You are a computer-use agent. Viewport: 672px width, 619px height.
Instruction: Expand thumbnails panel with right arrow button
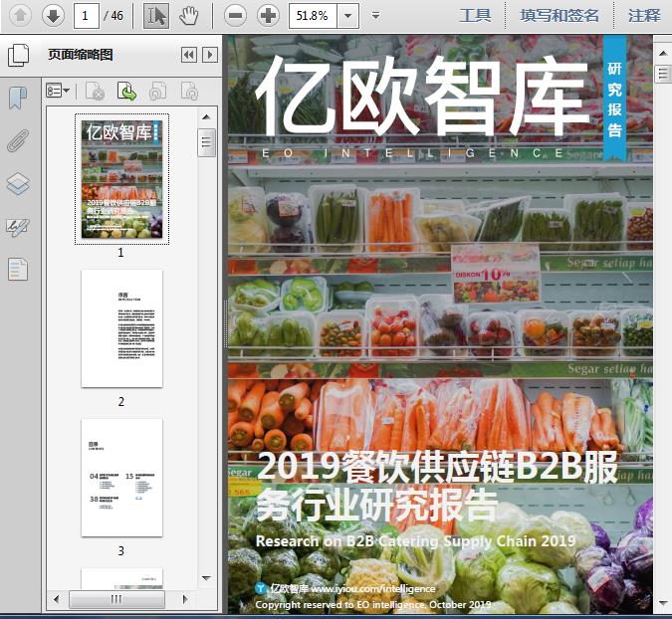tap(210, 55)
